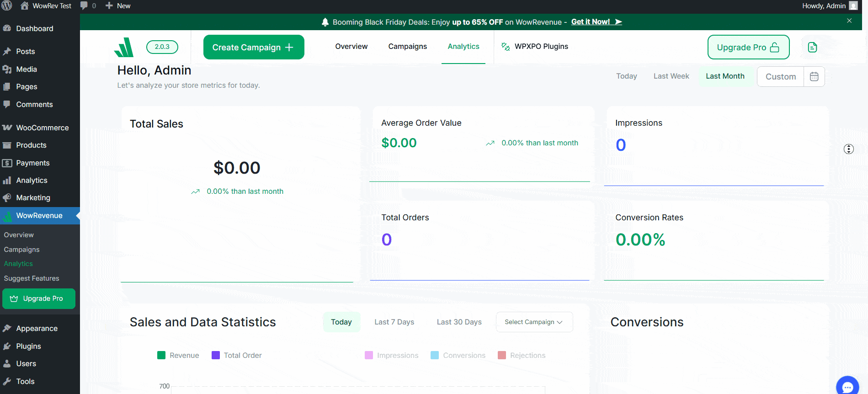Screen dimensions: 868x394
Task: Click the WooCommerce logo icon
Action: (7, 128)
